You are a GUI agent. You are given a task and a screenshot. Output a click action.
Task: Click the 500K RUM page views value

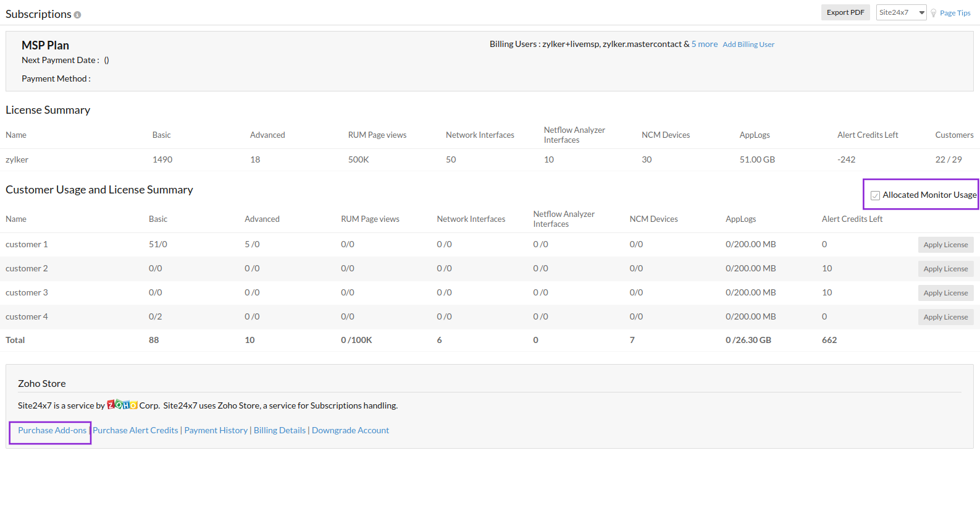(x=359, y=159)
